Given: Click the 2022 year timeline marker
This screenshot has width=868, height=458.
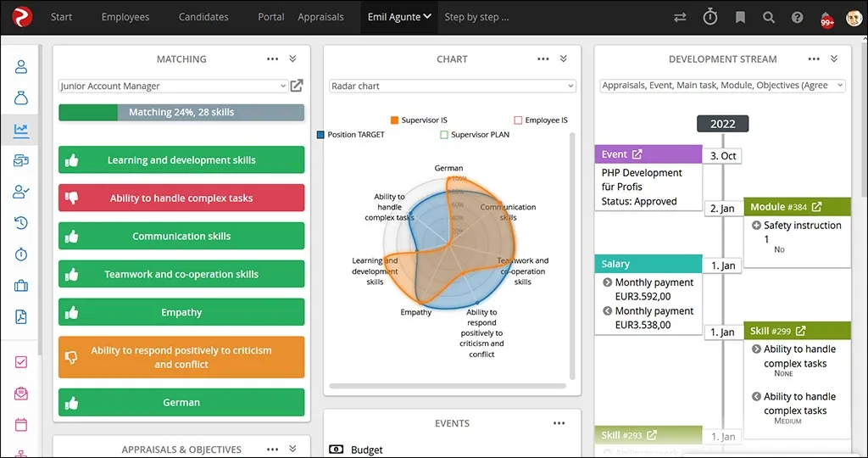Looking at the screenshot, I should pos(722,124).
